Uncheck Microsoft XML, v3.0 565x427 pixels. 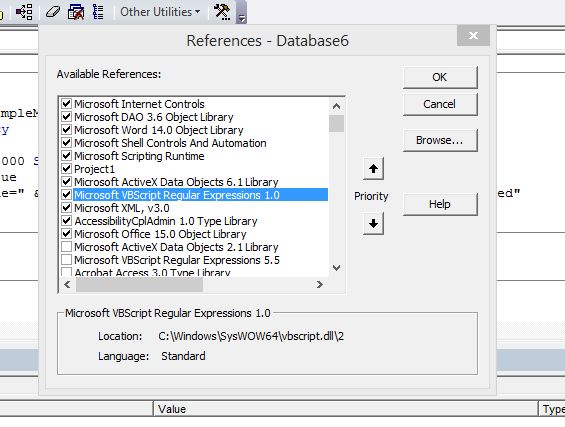click(x=66, y=208)
